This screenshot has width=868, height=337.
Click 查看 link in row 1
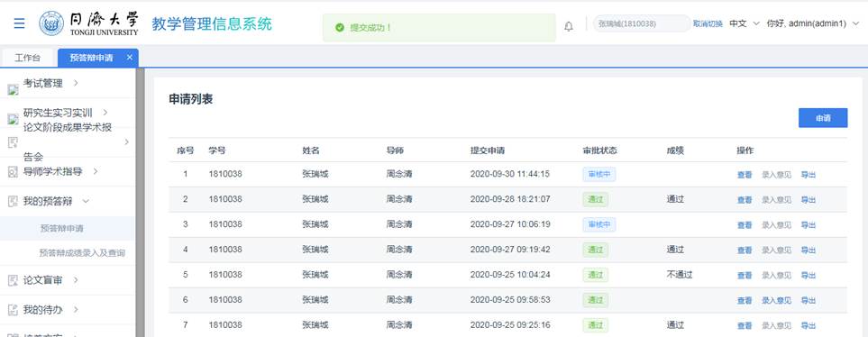coord(744,175)
